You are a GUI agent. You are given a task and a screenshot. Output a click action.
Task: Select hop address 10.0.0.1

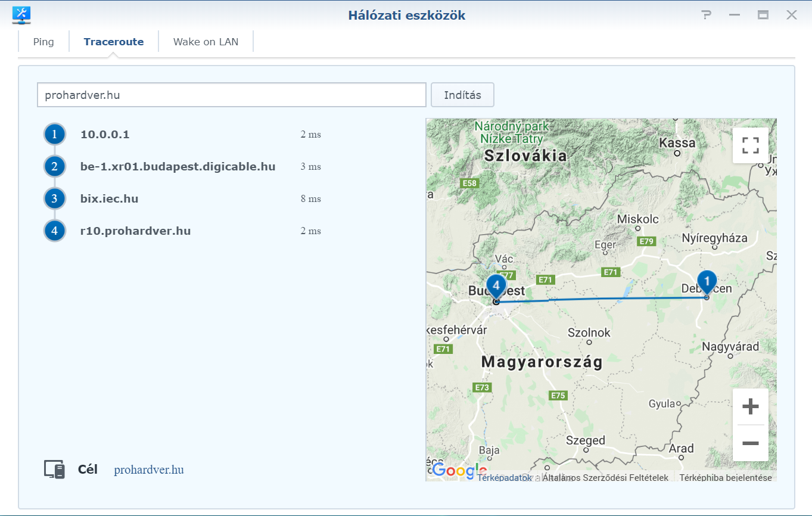105,135
